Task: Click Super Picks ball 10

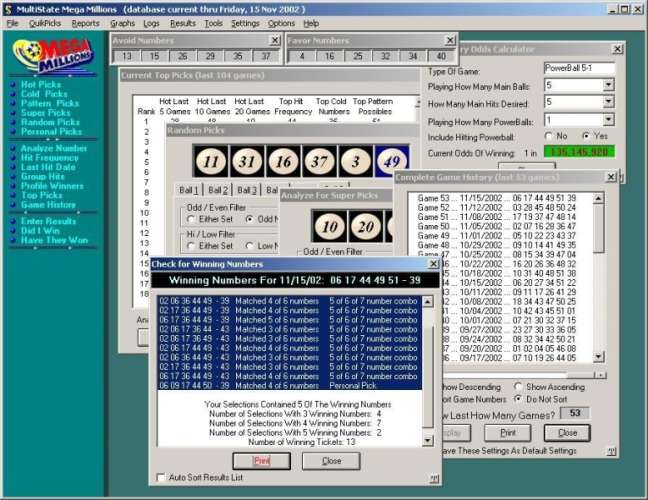Action: (x=329, y=226)
